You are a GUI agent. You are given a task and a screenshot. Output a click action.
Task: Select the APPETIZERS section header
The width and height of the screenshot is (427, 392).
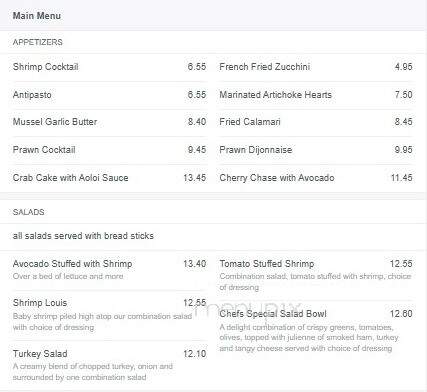(x=38, y=42)
